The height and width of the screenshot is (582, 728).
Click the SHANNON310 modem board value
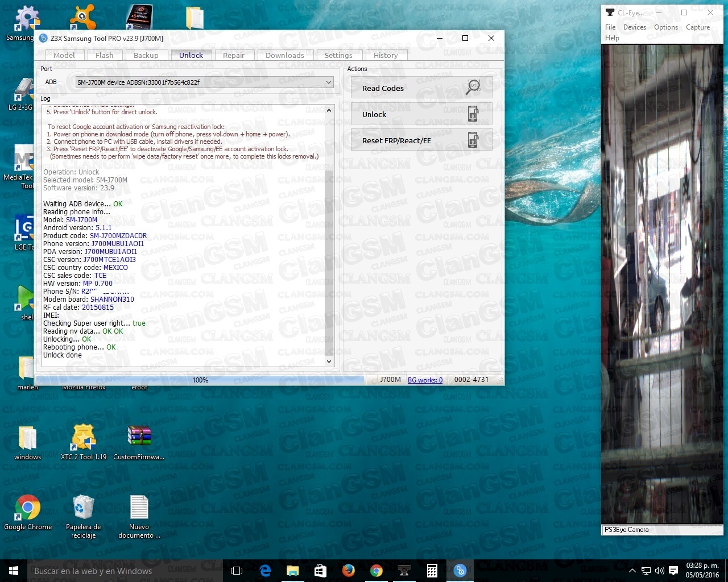(x=112, y=300)
